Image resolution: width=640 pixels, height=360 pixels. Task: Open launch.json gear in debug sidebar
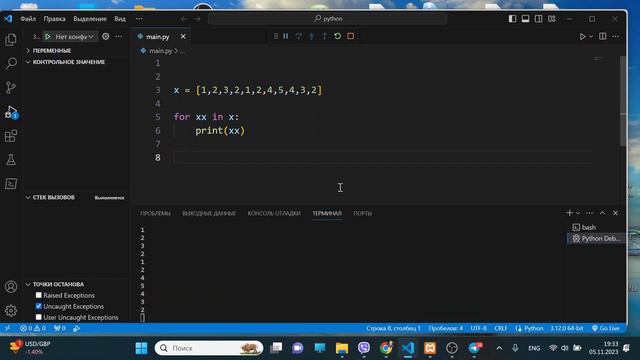point(106,36)
